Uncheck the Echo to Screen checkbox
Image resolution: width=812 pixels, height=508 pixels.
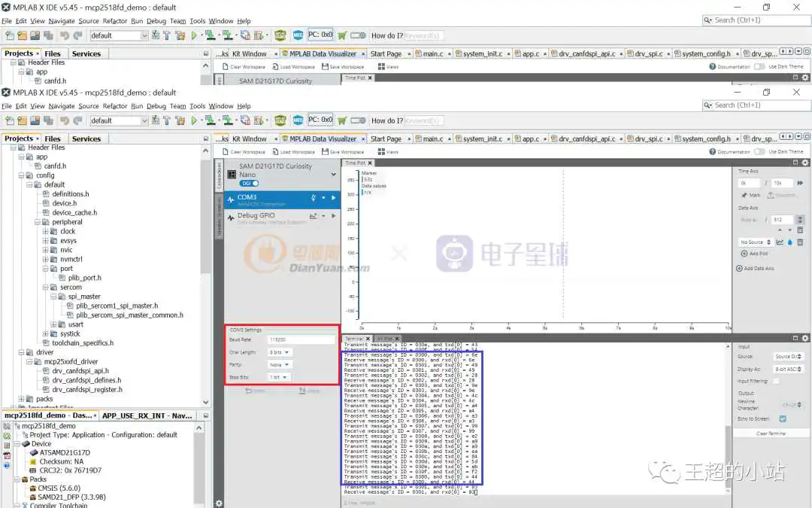tap(783, 419)
